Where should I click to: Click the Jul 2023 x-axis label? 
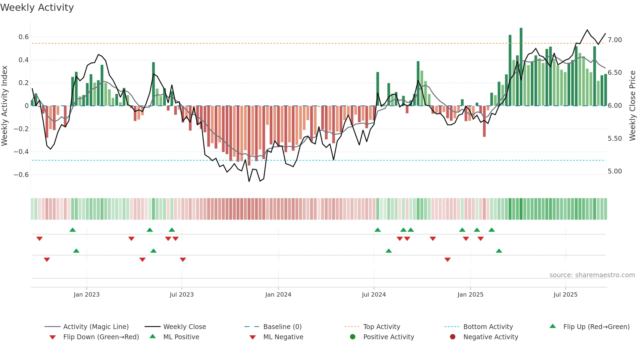click(182, 294)
